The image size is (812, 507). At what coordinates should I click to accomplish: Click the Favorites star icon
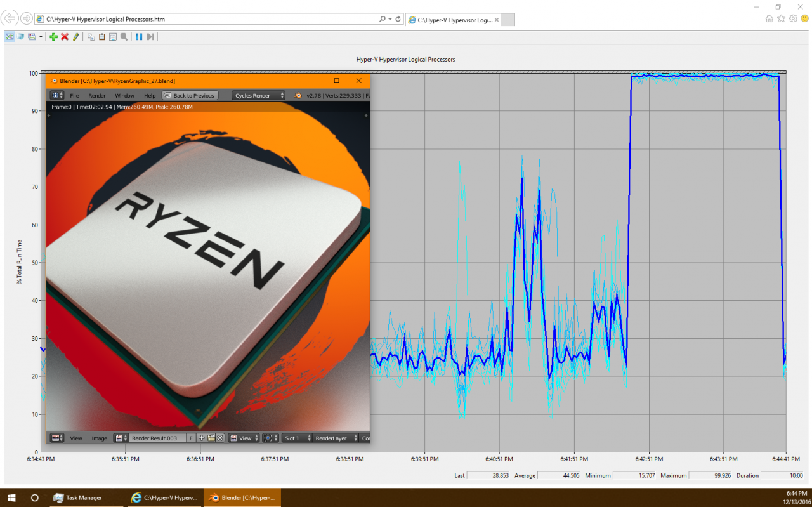pyautogui.click(x=782, y=19)
